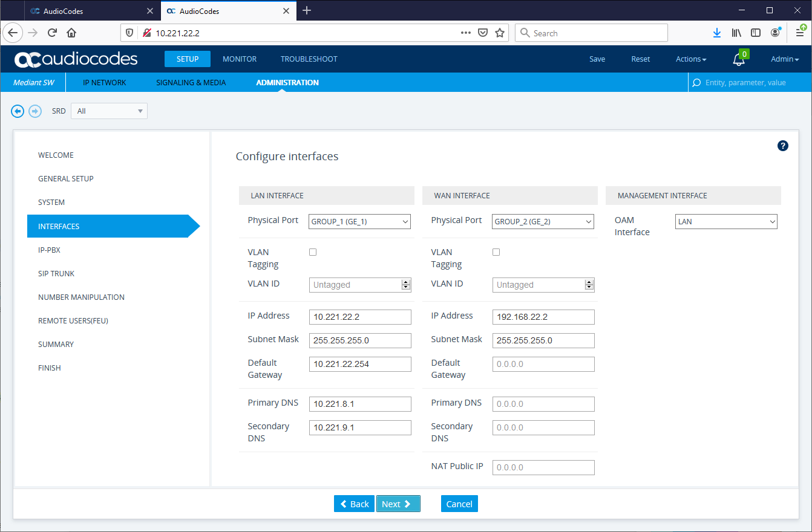Toggle the browser sidebar icon
The height and width of the screenshot is (532, 812).
coord(756,33)
